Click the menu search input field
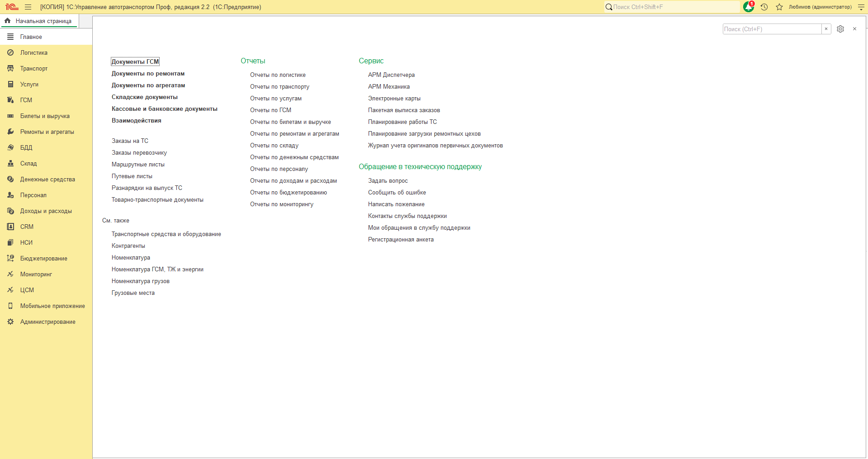 (x=772, y=29)
